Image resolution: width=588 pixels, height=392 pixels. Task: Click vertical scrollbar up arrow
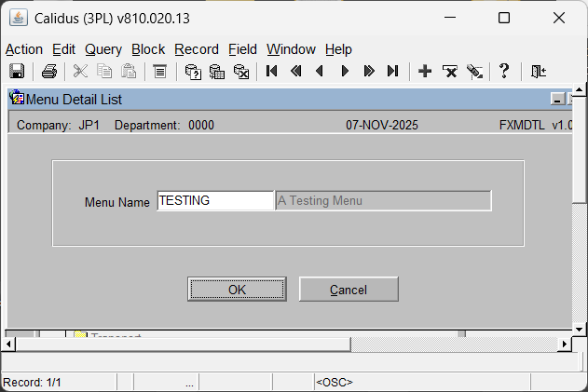(x=580, y=89)
